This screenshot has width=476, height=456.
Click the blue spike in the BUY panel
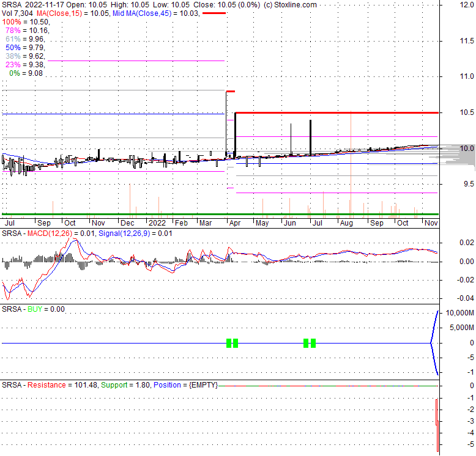point(436,342)
